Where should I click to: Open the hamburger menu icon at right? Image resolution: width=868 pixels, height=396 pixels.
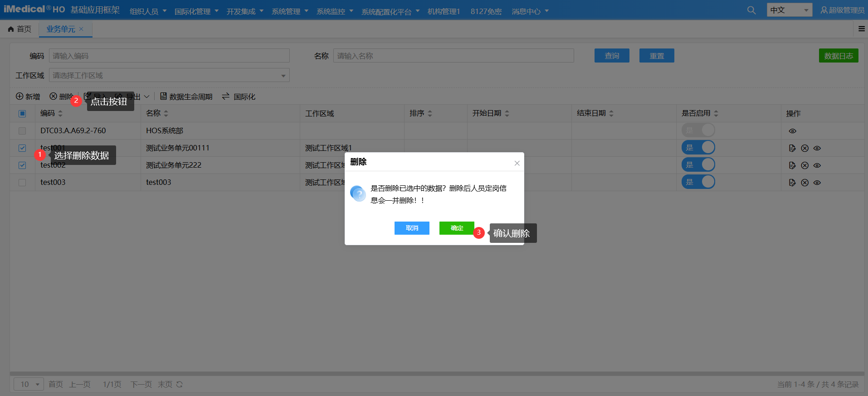tap(861, 29)
